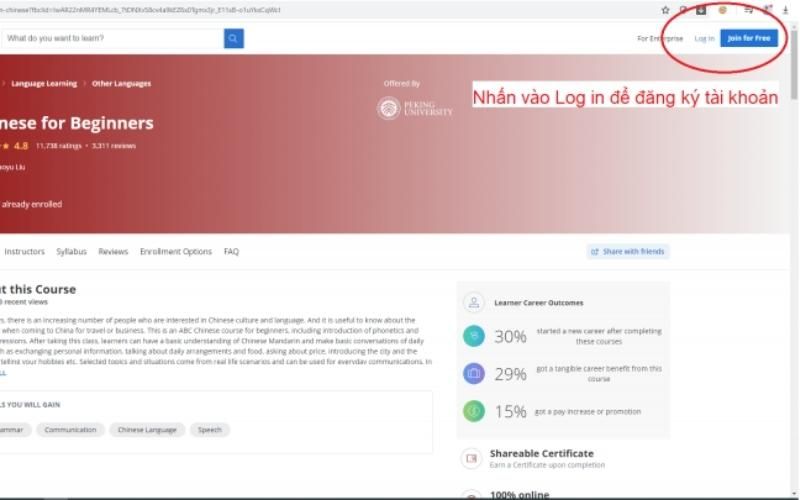Click the Shareable Certificate icon

tap(471, 458)
